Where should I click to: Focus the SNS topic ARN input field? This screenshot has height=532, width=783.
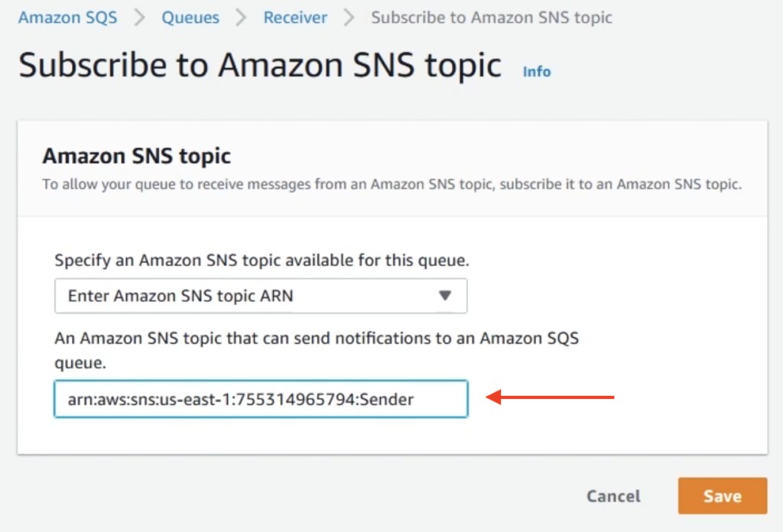coord(261,398)
